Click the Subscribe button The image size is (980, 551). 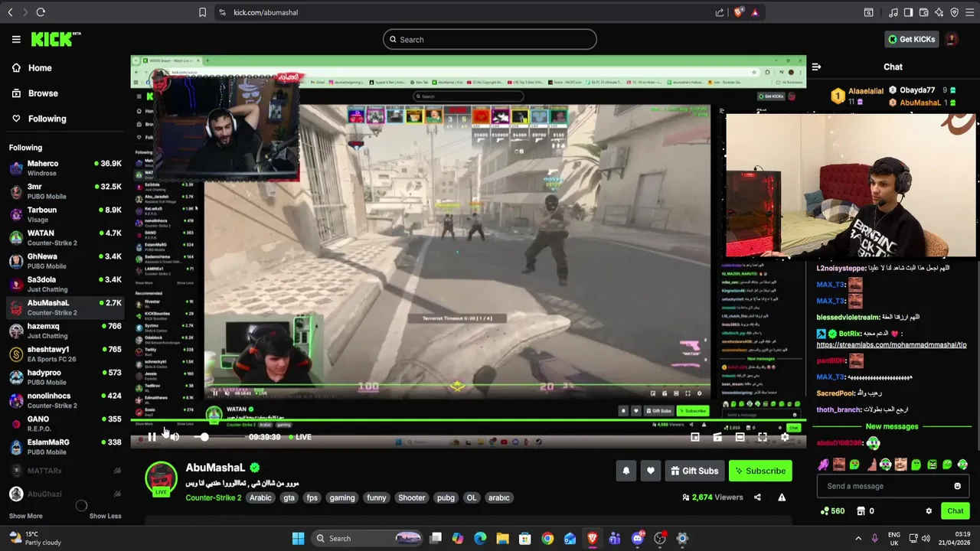click(760, 471)
